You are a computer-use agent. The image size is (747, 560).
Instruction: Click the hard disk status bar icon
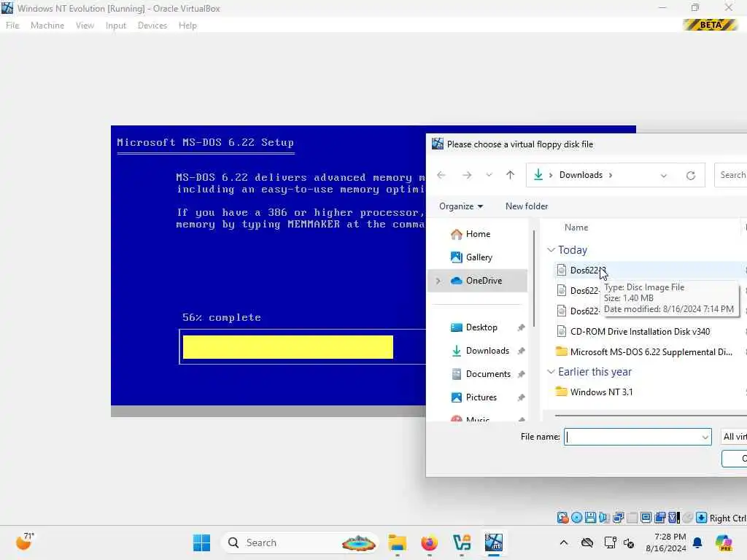(x=562, y=518)
